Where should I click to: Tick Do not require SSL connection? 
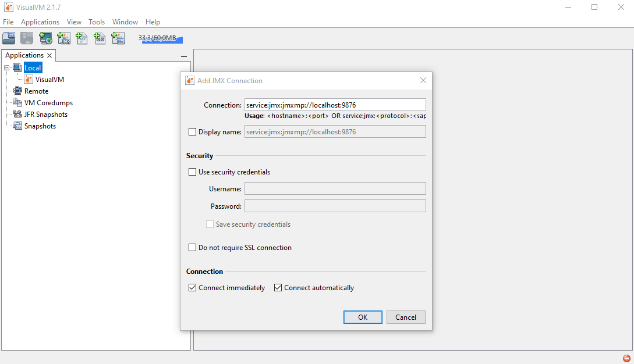[193, 248]
